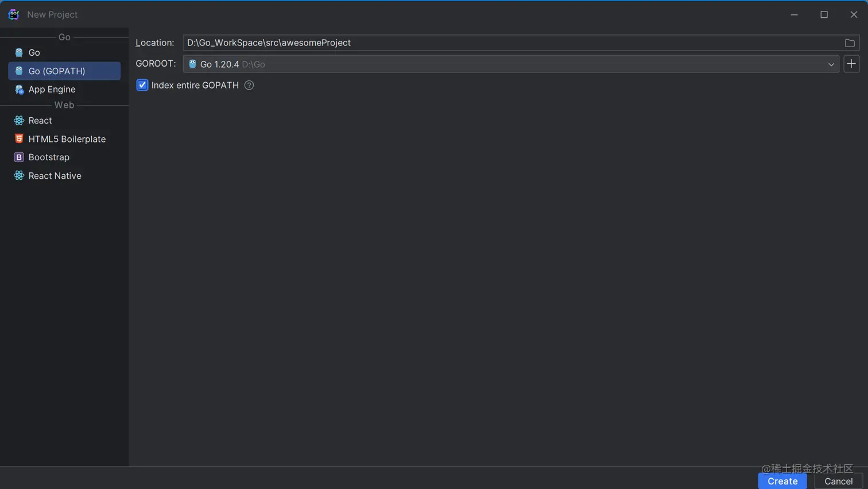Image resolution: width=868 pixels, height=489 pixels.
Task: Select Bootstrap project template
Action: tap(64, 157)
